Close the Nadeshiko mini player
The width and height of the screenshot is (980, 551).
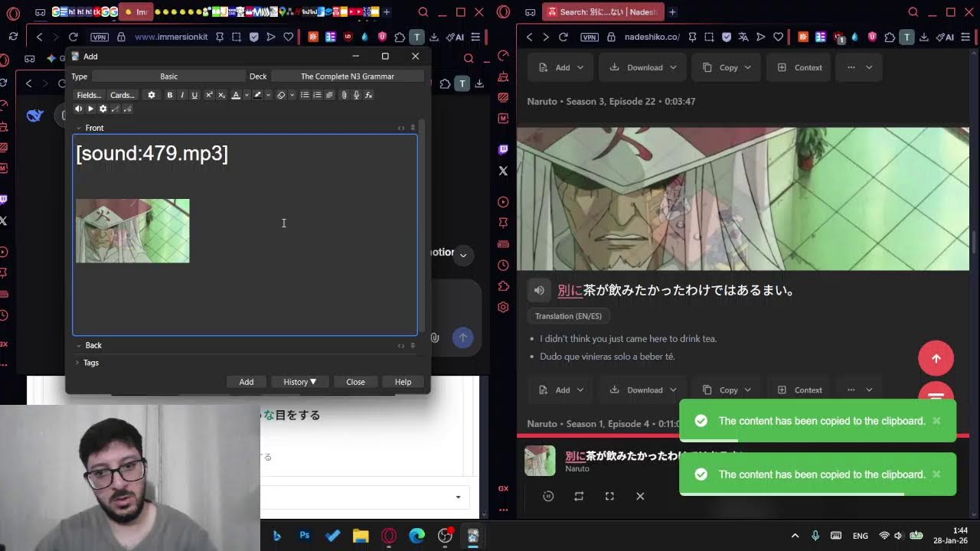(x=640, y=496)
